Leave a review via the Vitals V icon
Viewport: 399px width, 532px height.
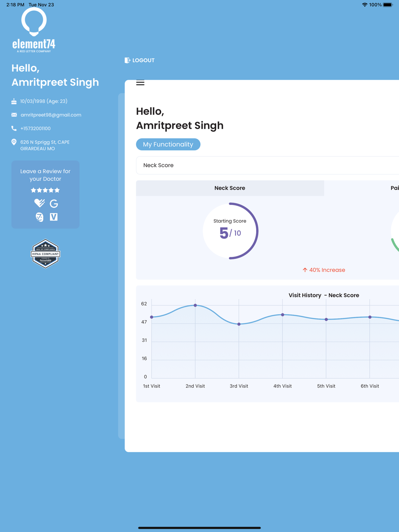click(x=54, y=217)
